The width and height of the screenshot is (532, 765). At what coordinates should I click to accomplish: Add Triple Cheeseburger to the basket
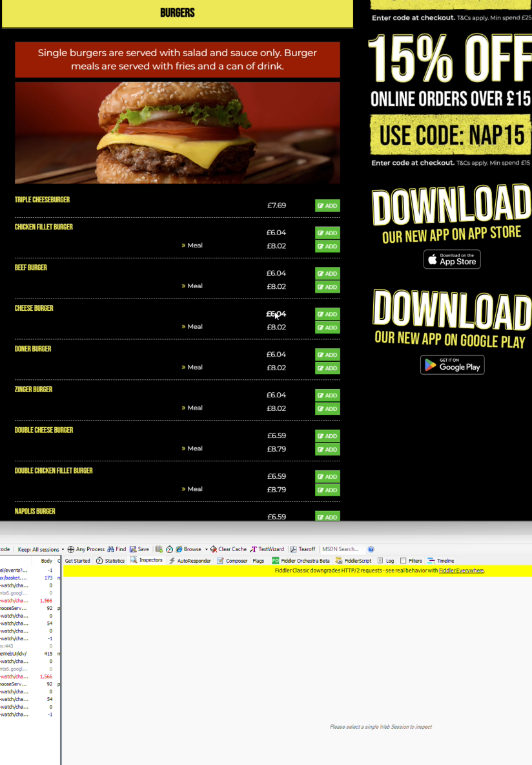(327, 205)
